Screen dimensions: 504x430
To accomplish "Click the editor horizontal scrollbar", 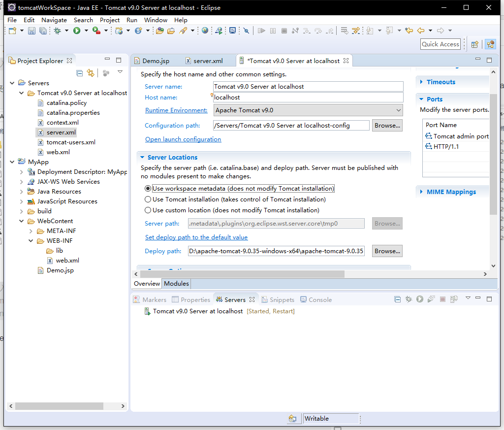I will [x=242, y=274].
